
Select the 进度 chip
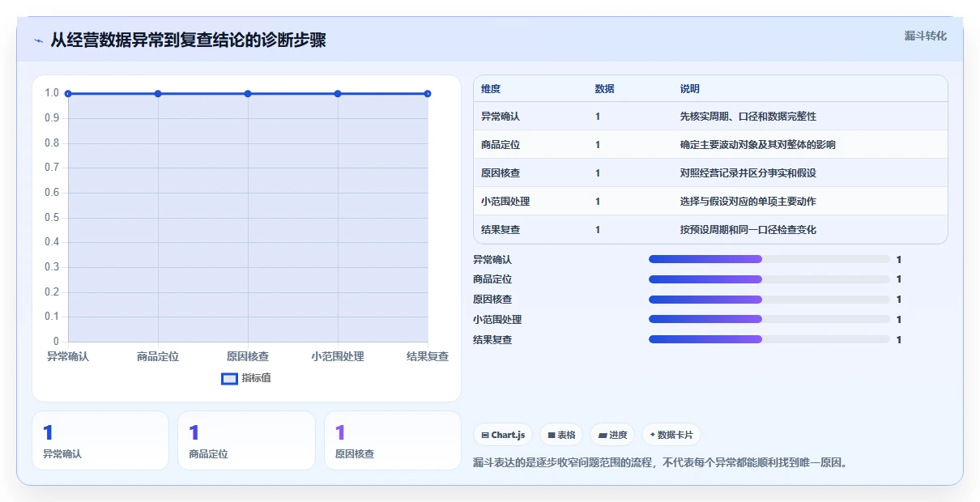click(612, 435)
